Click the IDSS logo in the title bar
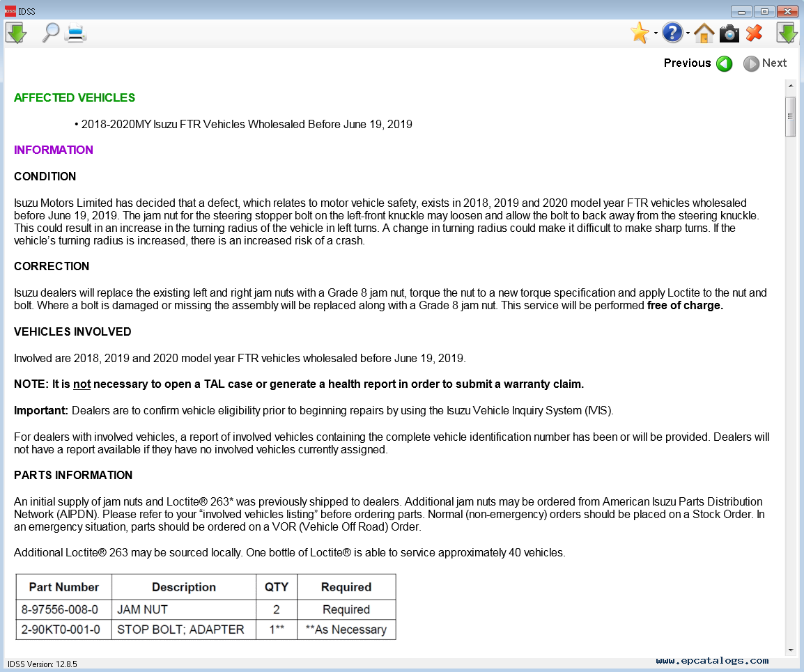Image resolution: width=804 pixels, height=672 pixels. coord(10,11)
